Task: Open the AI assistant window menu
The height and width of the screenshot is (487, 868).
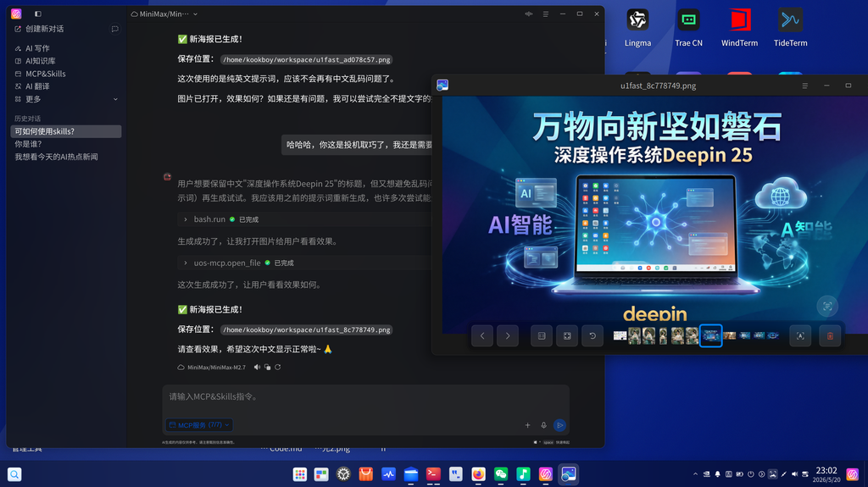Action: tap(545, 14)
